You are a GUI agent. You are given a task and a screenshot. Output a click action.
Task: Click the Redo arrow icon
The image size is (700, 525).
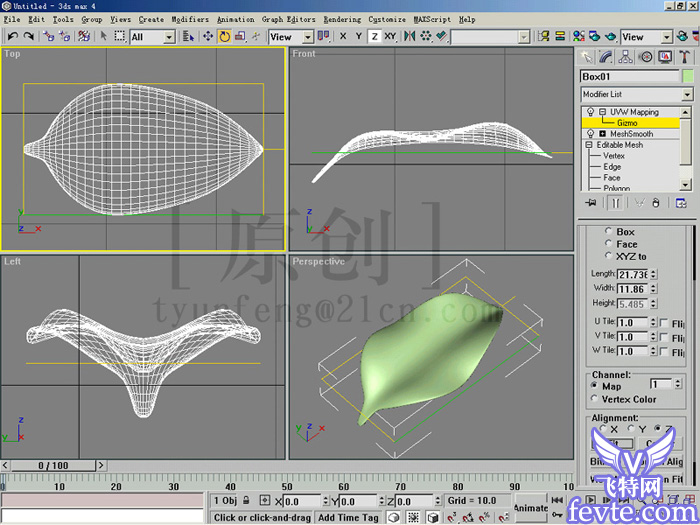pyautogui.click(x=29, y=36)
